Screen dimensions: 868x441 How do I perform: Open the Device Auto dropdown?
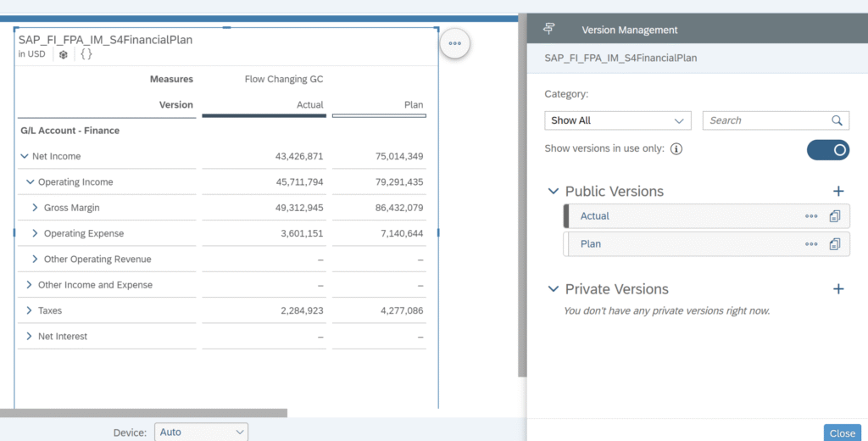coord(202,433)
